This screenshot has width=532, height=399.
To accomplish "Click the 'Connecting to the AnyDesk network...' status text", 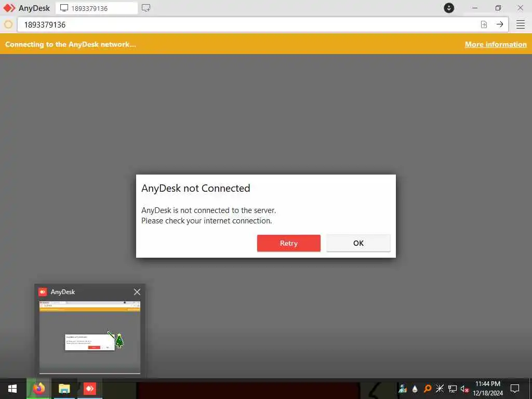I will (x=71, y=45).
